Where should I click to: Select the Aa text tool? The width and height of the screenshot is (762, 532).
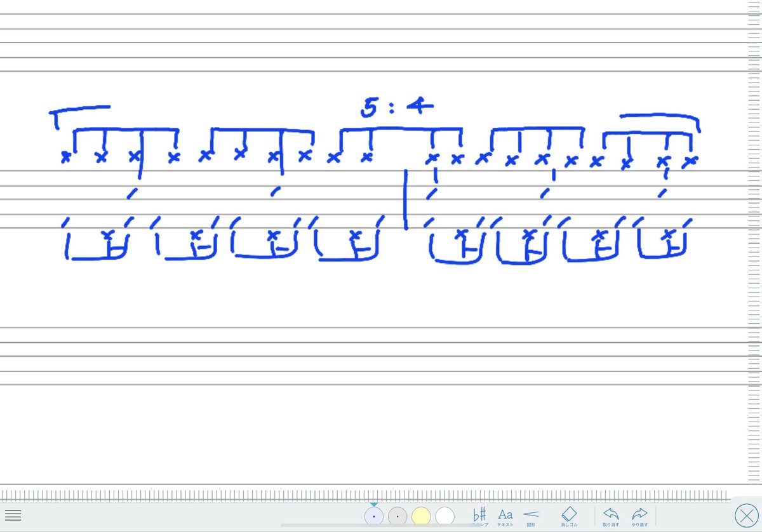pos(505,517)
